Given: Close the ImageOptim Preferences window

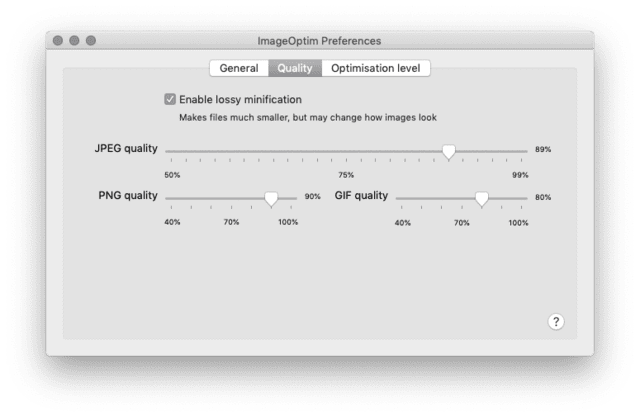Looking at the screenshot, I should (x=58, y=40).
